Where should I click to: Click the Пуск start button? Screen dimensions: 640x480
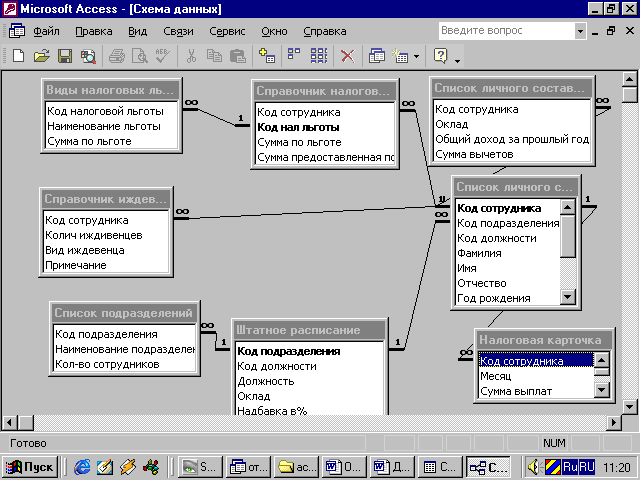[30, 466]
